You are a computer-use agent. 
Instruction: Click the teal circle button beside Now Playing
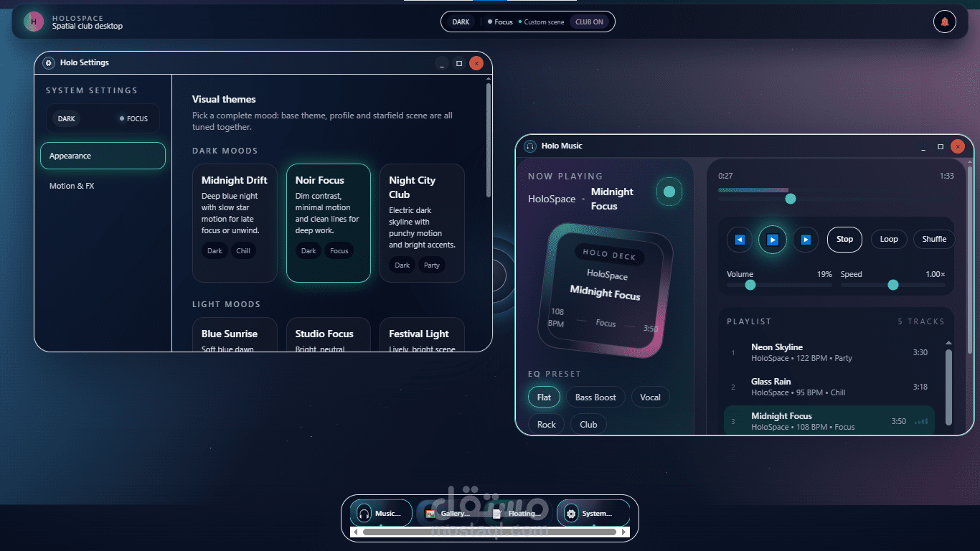click(669, 192)
